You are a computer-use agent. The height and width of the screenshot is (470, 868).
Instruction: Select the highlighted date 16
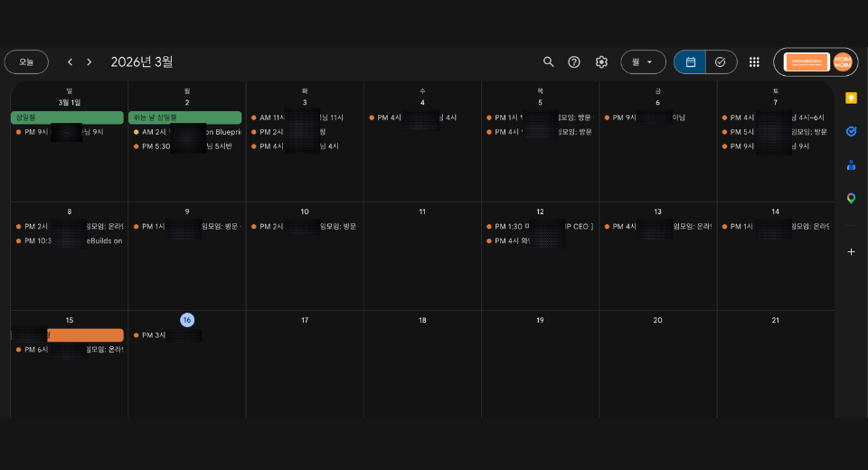pos(186,320)
